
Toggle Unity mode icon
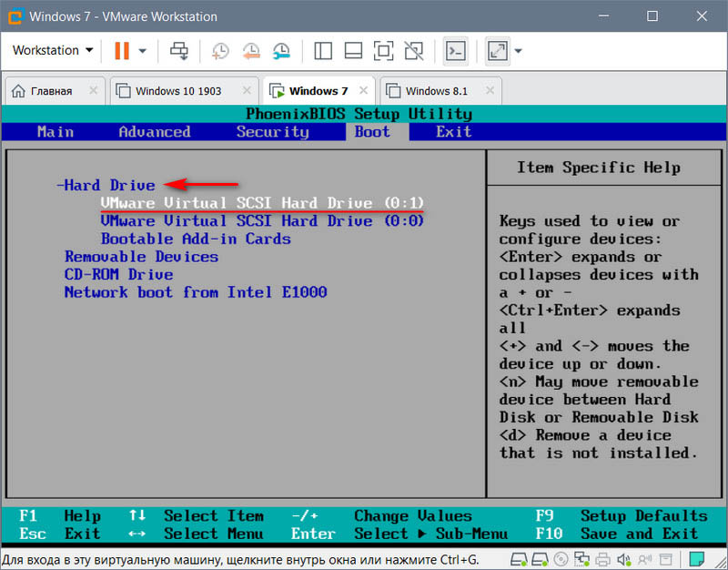click(414, 51)
